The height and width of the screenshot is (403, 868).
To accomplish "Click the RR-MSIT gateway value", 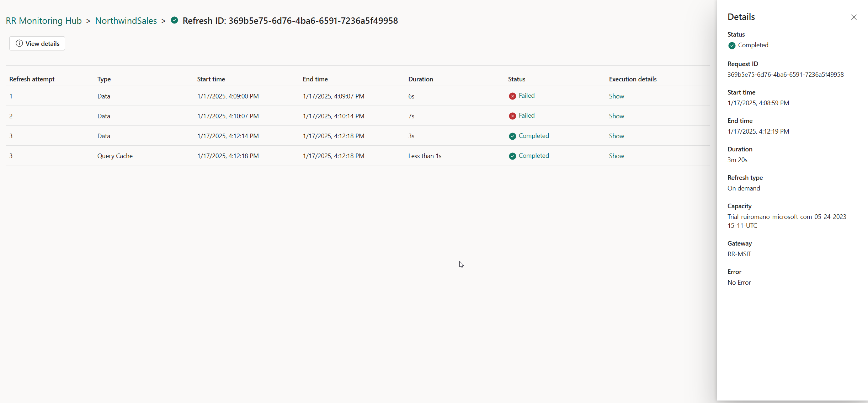I will [739, 254].
